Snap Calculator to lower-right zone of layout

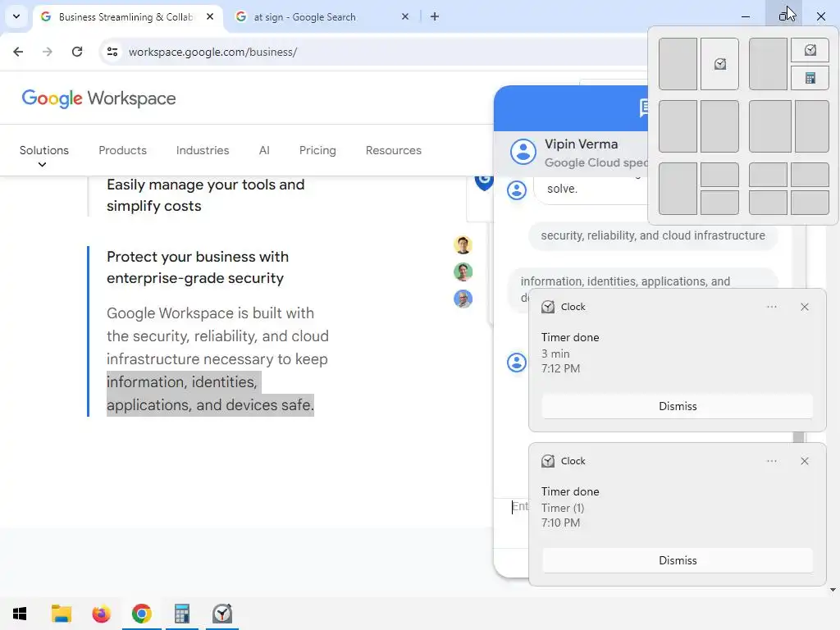pos(810,78)
